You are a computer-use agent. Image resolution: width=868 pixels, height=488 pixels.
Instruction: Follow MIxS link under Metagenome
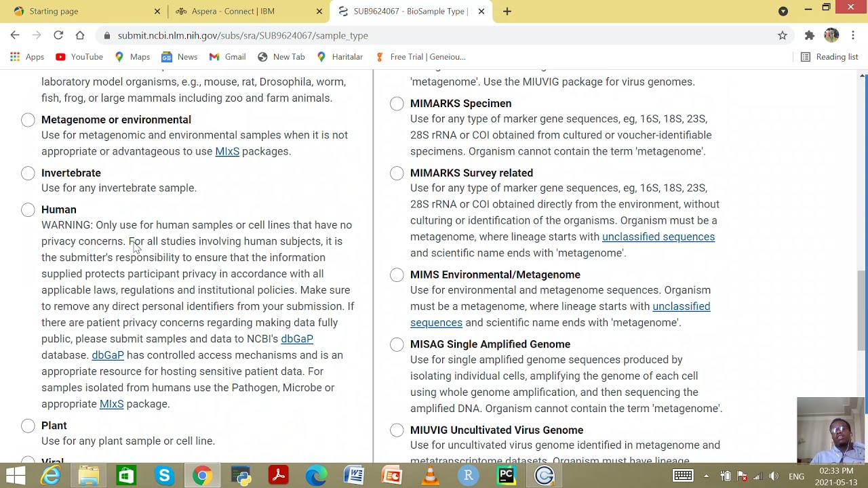pyautogui.click(x=227, y=151)
